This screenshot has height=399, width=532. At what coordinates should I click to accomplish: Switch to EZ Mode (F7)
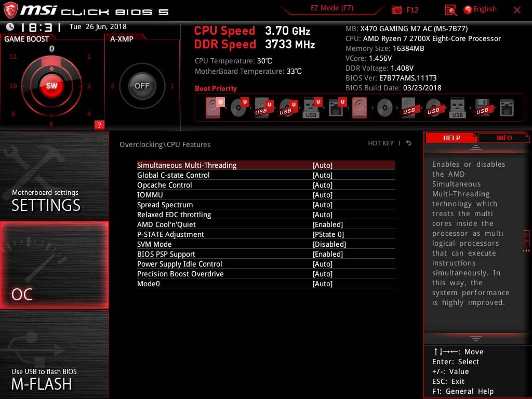tap(332, 8)
